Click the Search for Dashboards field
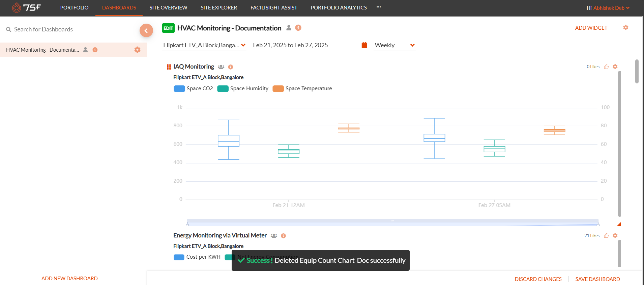The image size is (644, 285). [x=69, y=29]
